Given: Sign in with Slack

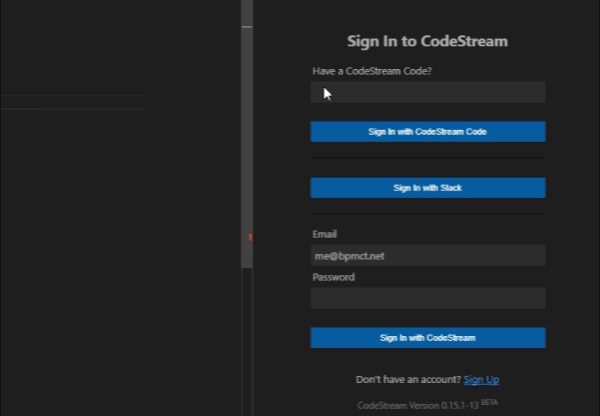Looking at the screenshot, I should pyautogui.click(x=428, y=188).
